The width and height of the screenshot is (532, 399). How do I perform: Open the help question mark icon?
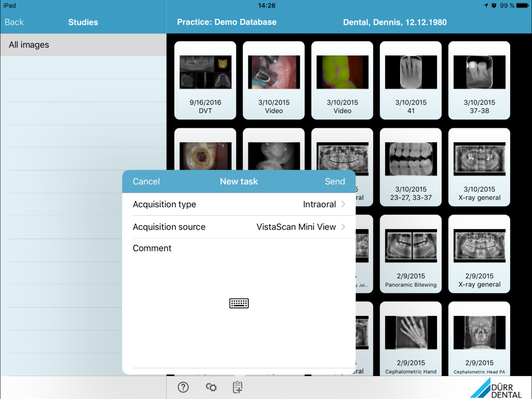tap(183, 387)
